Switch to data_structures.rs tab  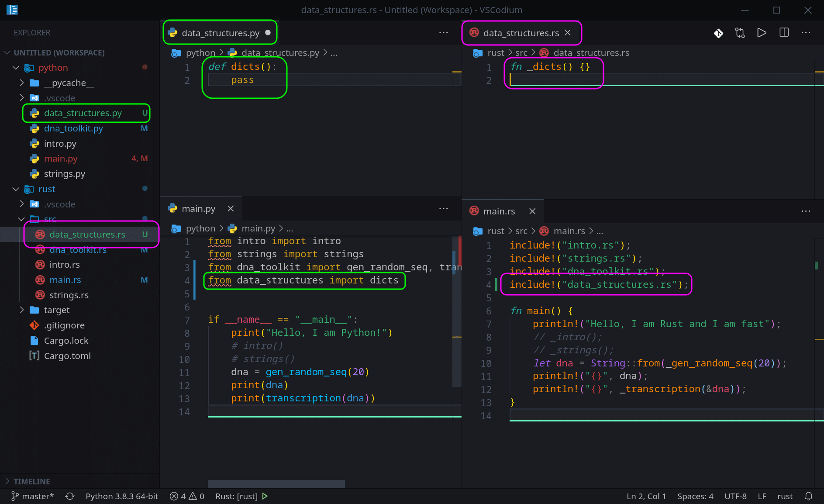[521, 33]
